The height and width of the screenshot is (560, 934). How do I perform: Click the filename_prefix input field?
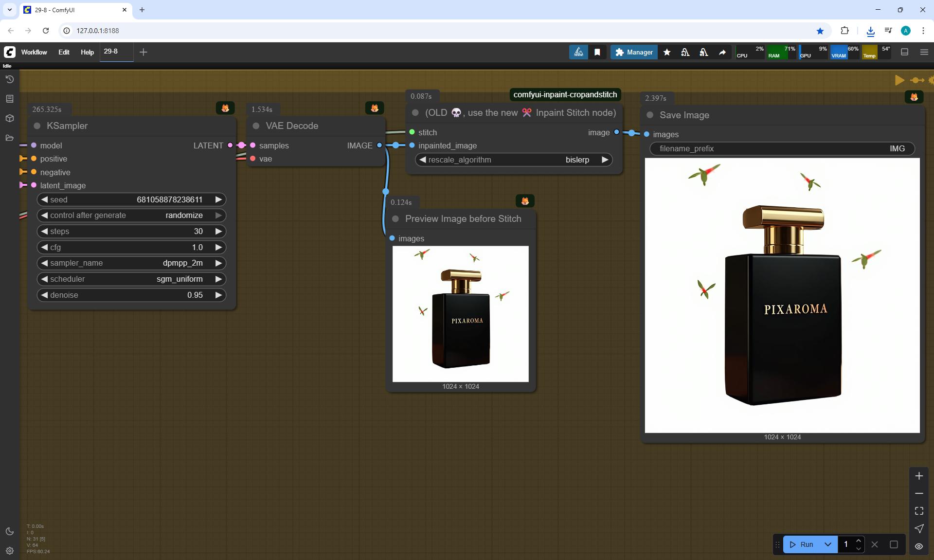(x=782, y=149)
